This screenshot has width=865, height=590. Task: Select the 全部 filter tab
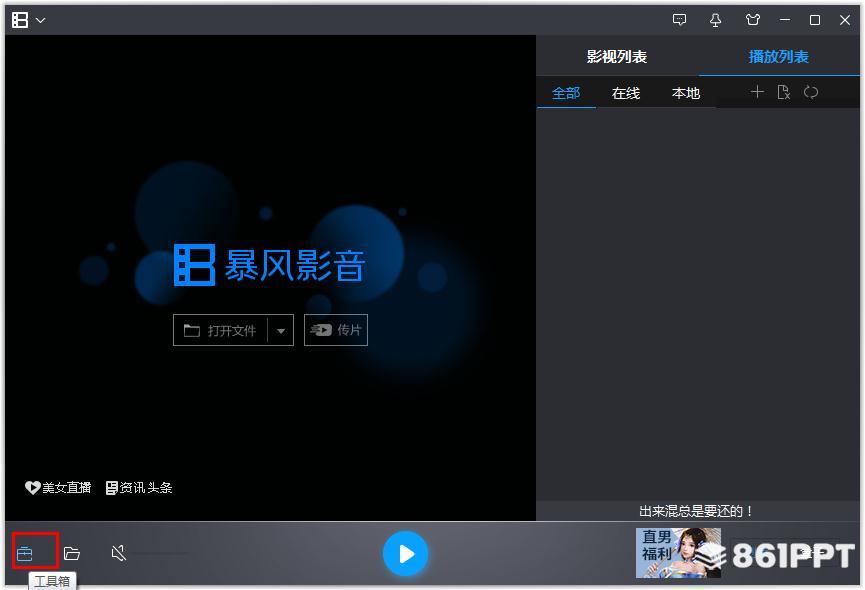click(x=566, y=93)
